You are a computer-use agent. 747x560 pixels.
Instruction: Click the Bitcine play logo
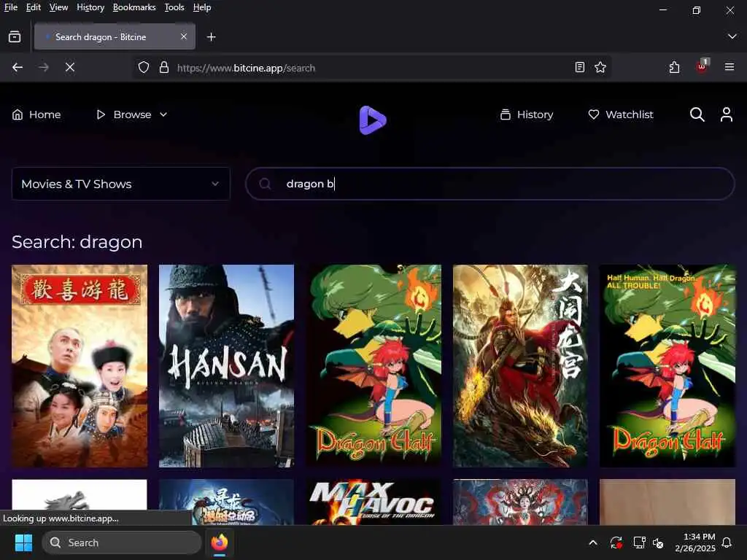[x=372, y=120]
